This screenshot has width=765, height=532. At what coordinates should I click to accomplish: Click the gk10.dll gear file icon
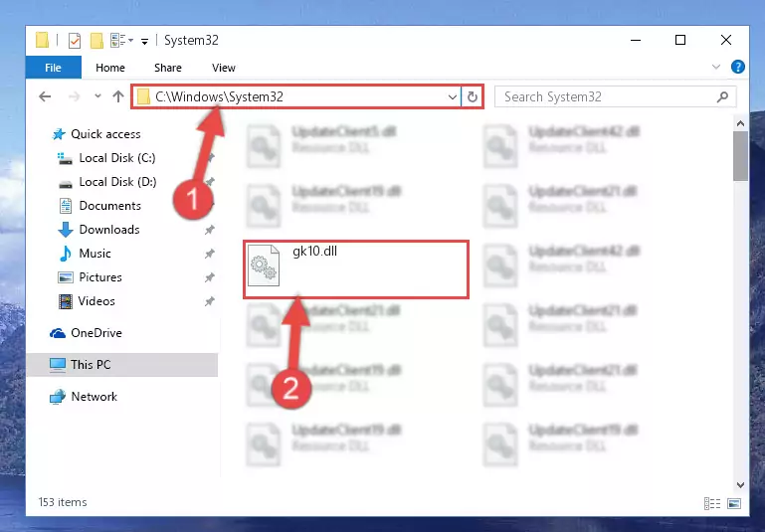264,266
